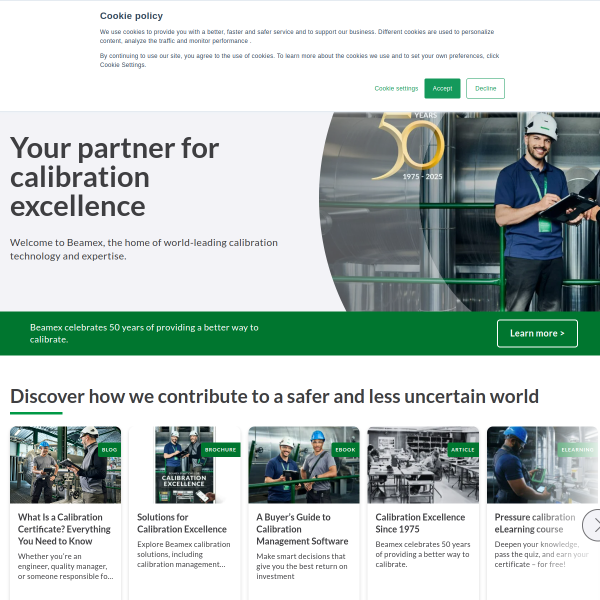Click the BROCHURE tag label
This screenshot has height=600, width=600.
click(220, 450)
